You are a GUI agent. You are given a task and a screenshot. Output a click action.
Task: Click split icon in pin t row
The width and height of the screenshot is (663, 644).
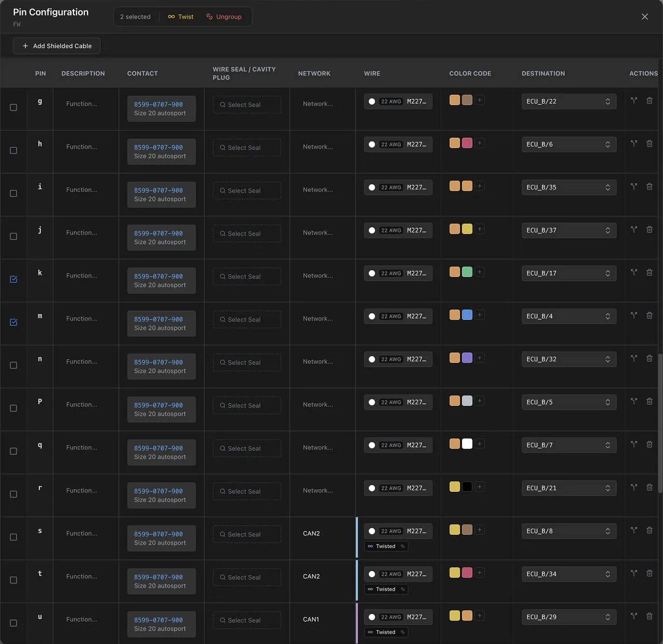[x=634, y=573]
